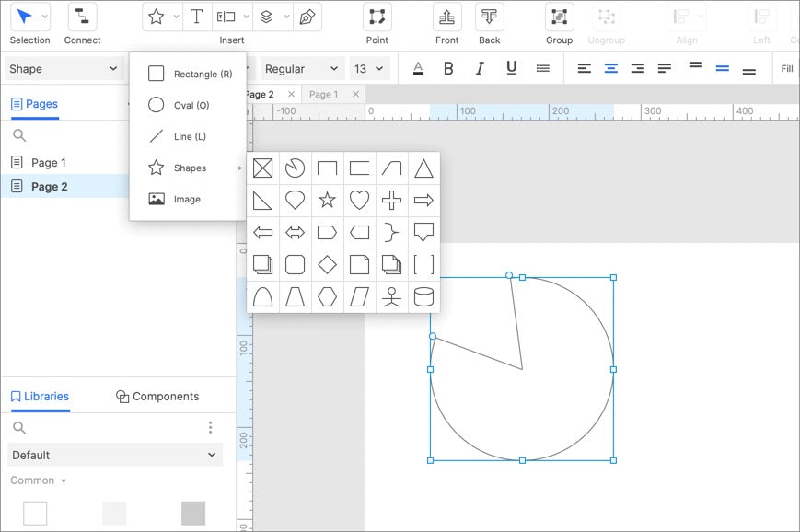The image size is (800, 532).
Task: Pick the white box widget
Action: pos(35,513)
